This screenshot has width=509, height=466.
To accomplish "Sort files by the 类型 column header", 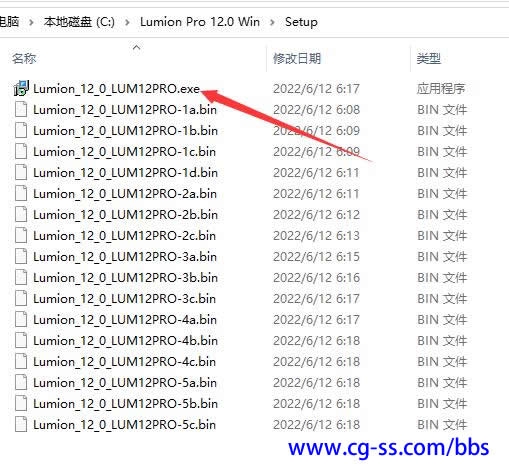I will 429,59.
